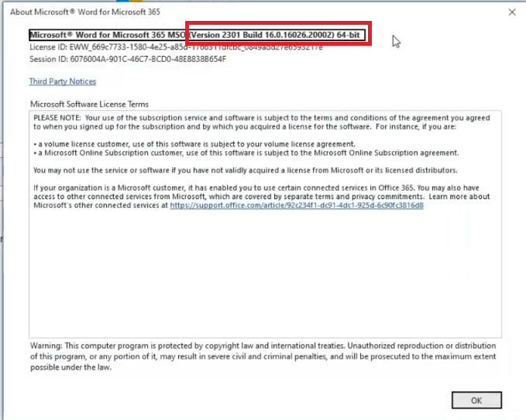Click the Microsoft Online Subscription customer bullet

coord(246,153)
